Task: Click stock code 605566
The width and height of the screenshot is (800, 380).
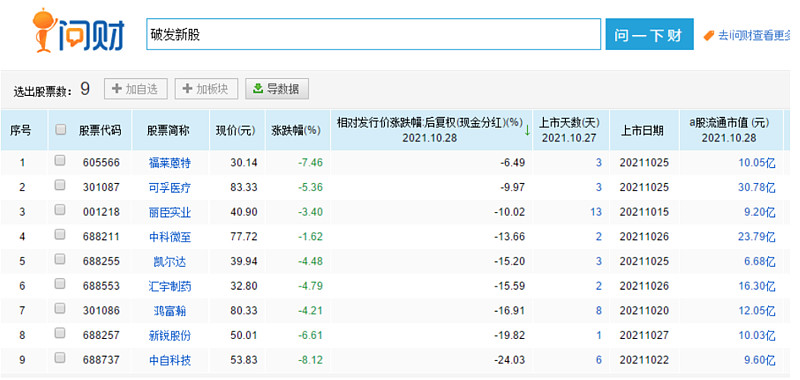Action: click(x=101, y=163)
